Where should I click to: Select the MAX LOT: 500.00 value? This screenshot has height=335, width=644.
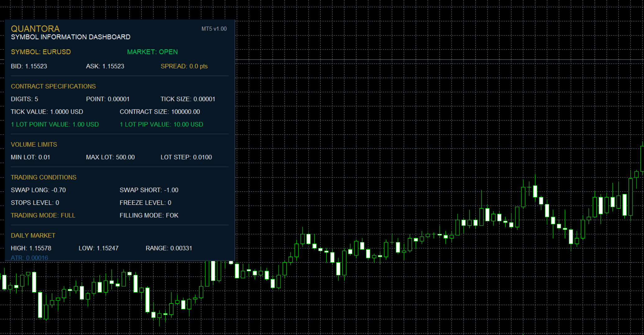110,157
